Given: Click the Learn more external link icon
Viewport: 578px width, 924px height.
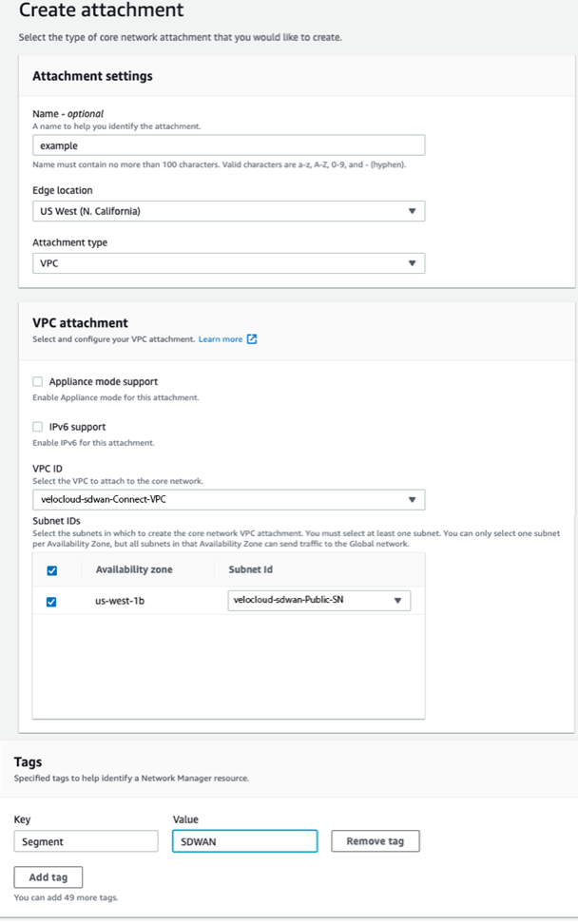Looking at the screenshot, I should click(252, 339).
